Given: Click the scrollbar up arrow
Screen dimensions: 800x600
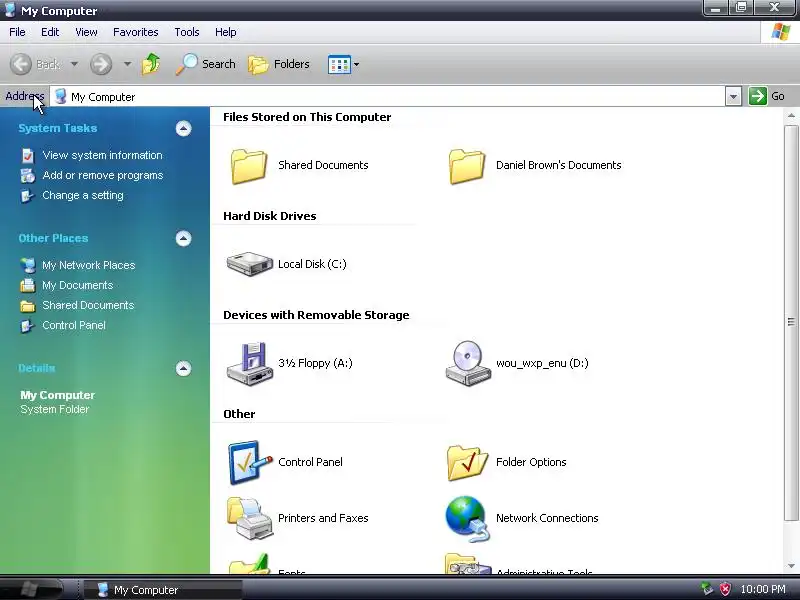Looking at the screenshot, I should [791, 116].
